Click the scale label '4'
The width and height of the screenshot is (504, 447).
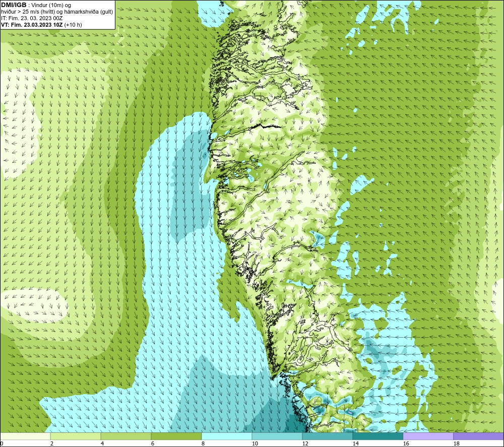(x=102, y=443)
